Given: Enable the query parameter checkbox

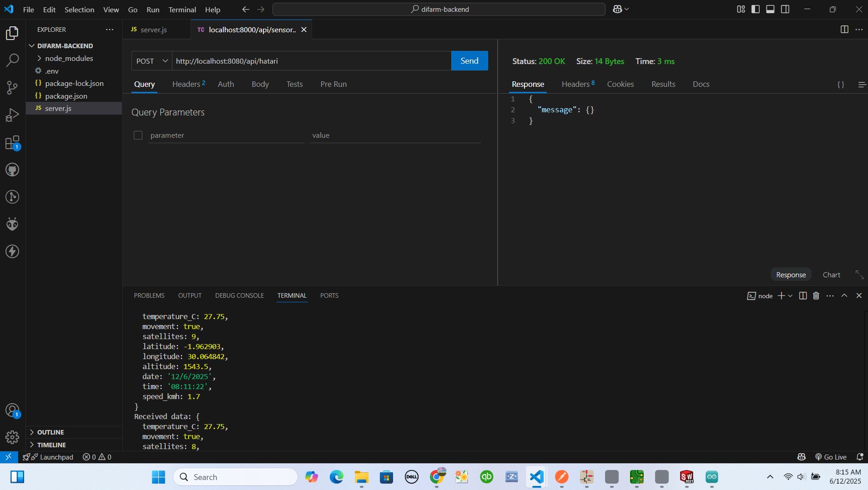Looking at the screenshot, I should [138, 135].
